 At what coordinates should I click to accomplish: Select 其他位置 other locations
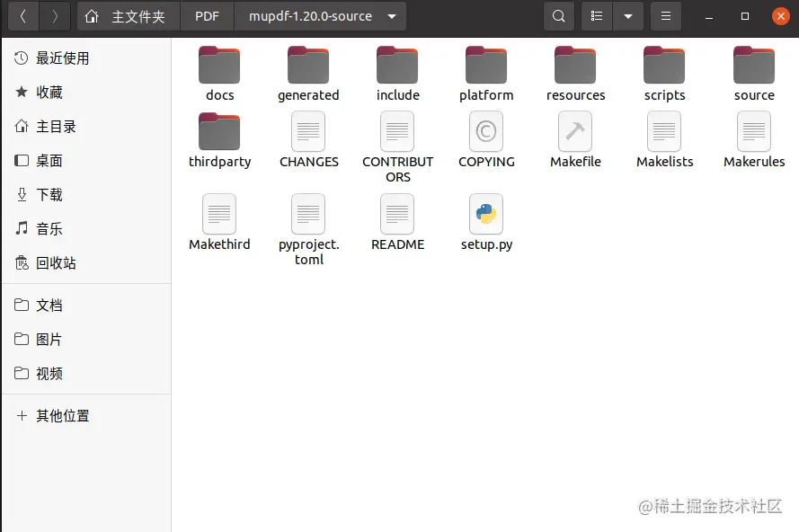click(x=86, y=416)
